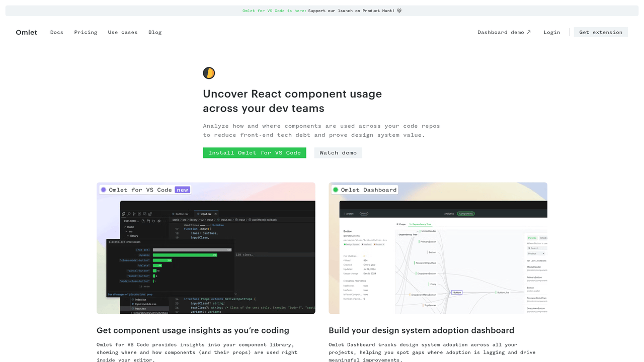Open the Use cases menu item
The width and height of the screenshot is (644, 362).
click(x=123, y=32)
